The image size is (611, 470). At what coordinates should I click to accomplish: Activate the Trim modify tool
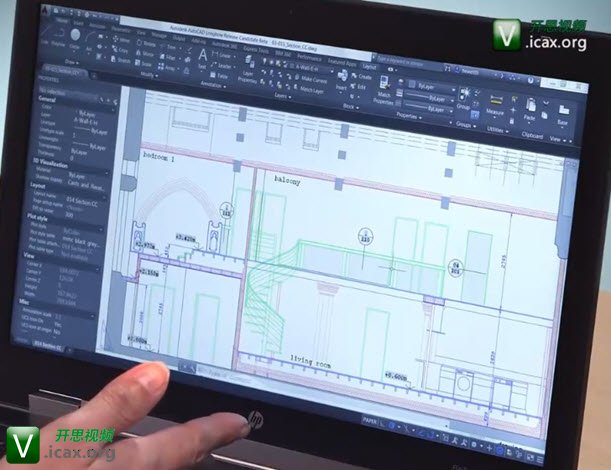point(168,47)
